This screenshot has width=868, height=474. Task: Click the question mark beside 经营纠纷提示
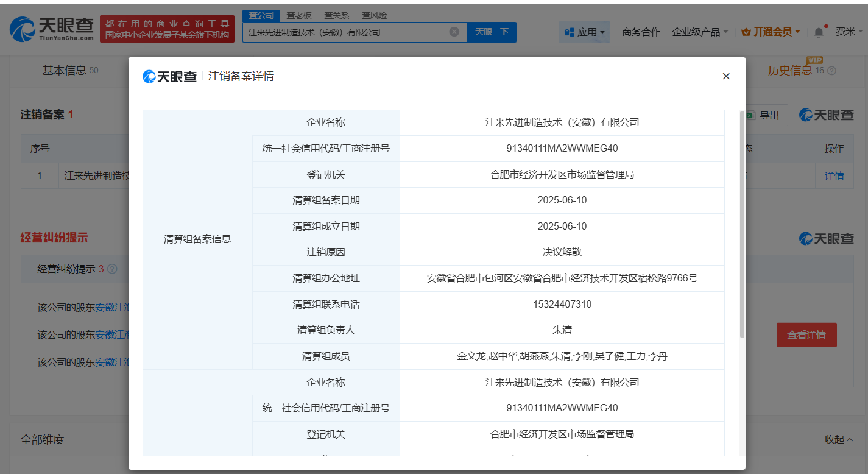(112, 269)
